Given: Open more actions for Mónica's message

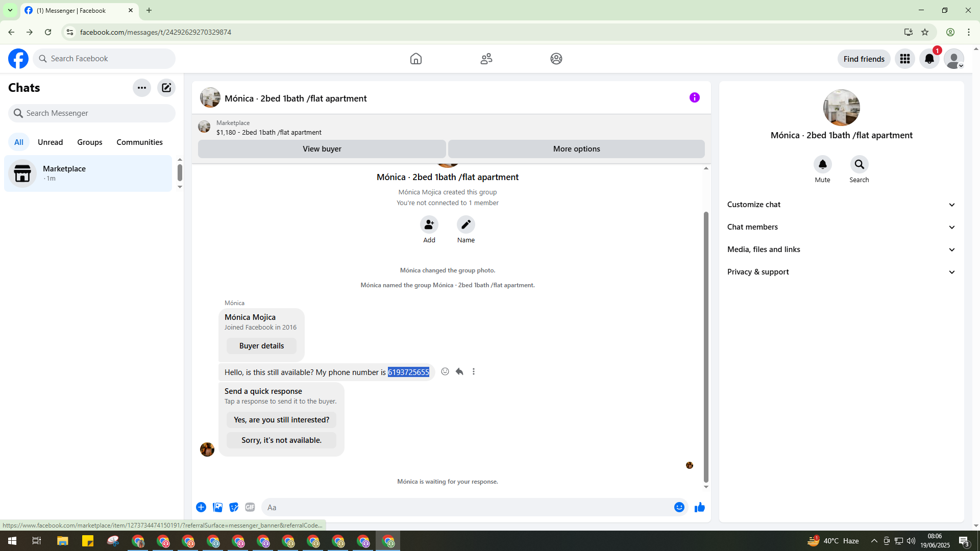Looking at the screenshot, I should tap(474, 371).
